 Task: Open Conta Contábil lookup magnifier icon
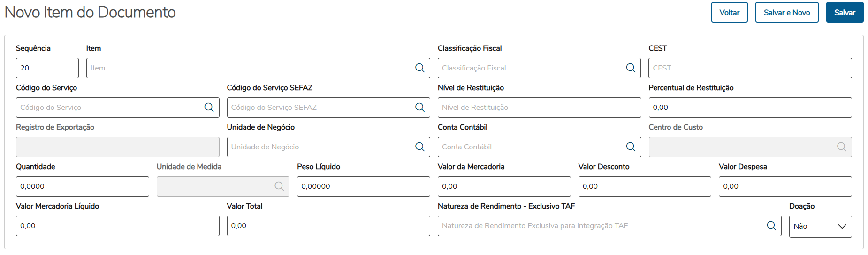pyautogui.click(x=631, y=147)
